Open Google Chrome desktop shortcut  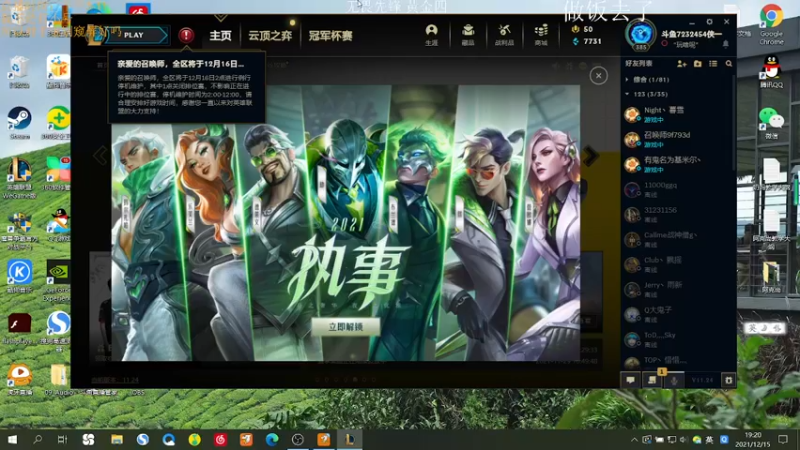[x=771, y=24]
